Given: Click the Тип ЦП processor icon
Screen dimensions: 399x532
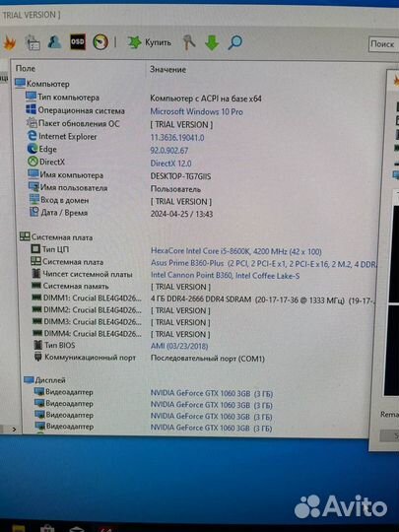Looking at the screenshot, I should 35,249.
